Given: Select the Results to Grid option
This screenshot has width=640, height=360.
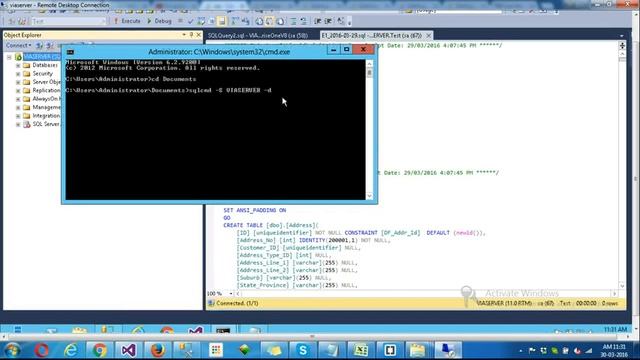Looking at the screenshot, I should 269,21.
